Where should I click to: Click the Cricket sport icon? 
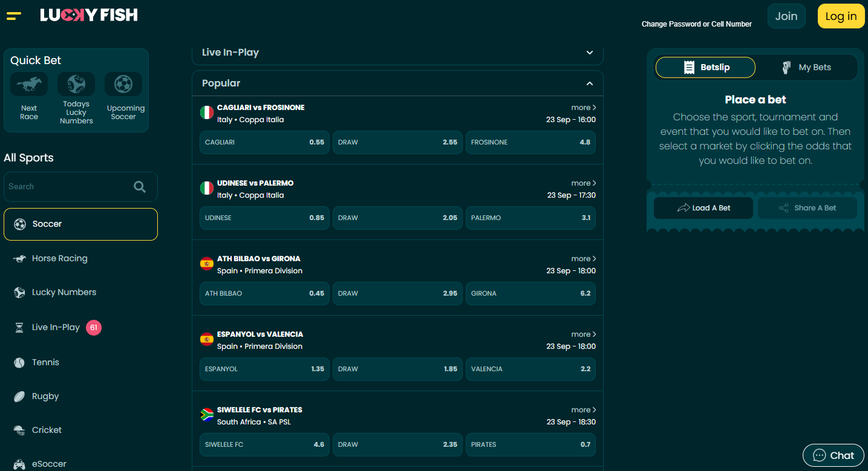[18, 430]
